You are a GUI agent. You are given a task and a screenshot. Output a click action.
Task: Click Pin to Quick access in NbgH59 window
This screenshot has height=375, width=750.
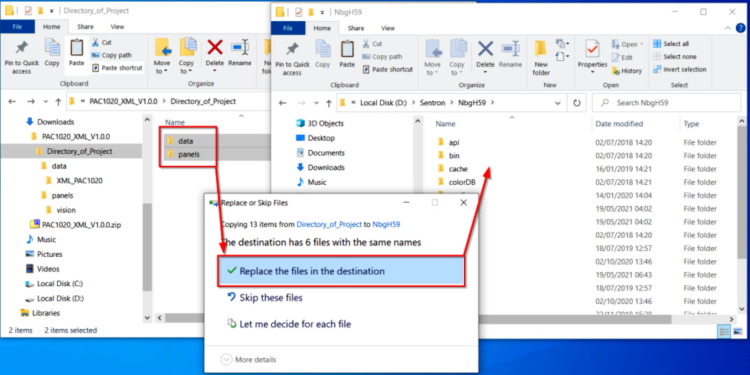point(292,58)
